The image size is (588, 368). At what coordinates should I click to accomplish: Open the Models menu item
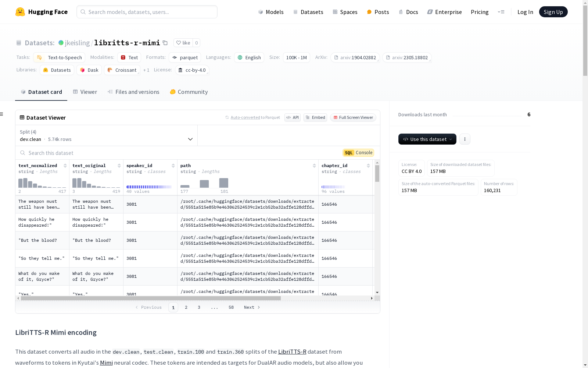tap(271, 12)
